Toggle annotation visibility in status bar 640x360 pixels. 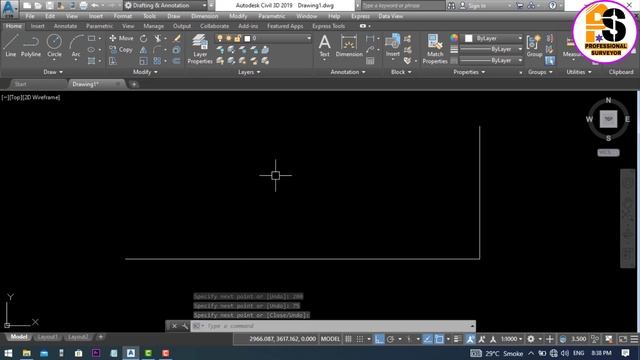(470, 339)
